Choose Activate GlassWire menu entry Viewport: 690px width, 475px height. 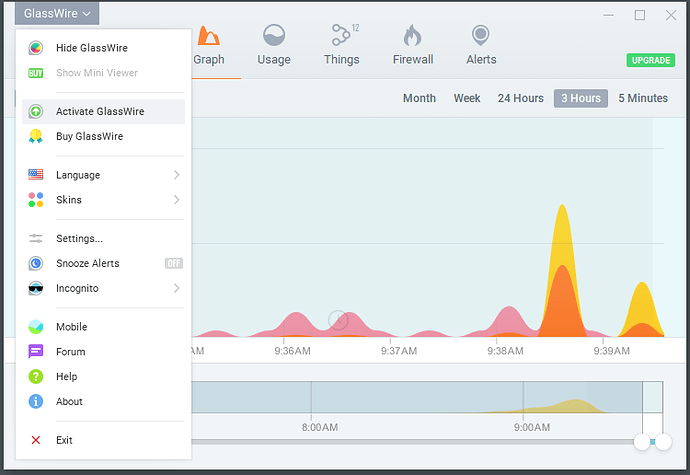point(100,111)
